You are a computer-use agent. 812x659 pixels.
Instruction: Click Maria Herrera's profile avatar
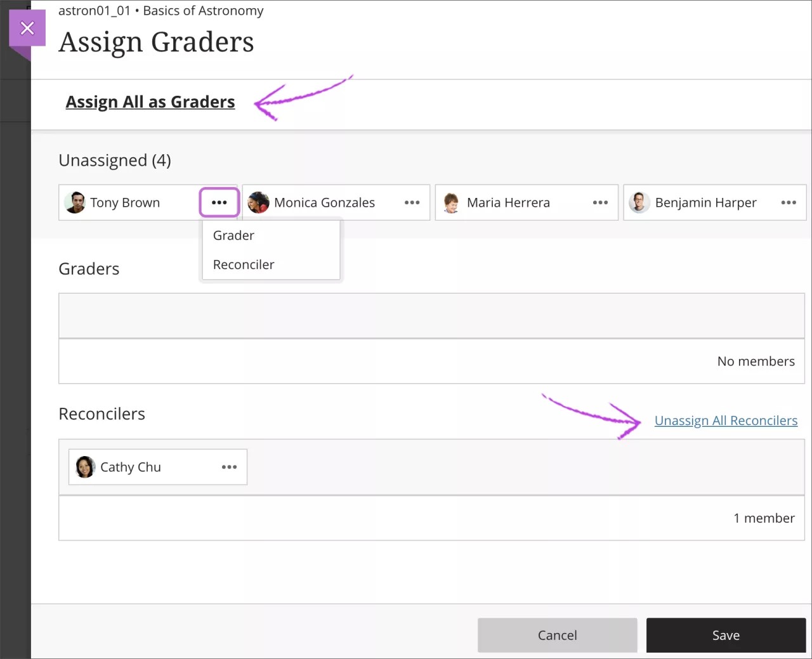(451, 202)
